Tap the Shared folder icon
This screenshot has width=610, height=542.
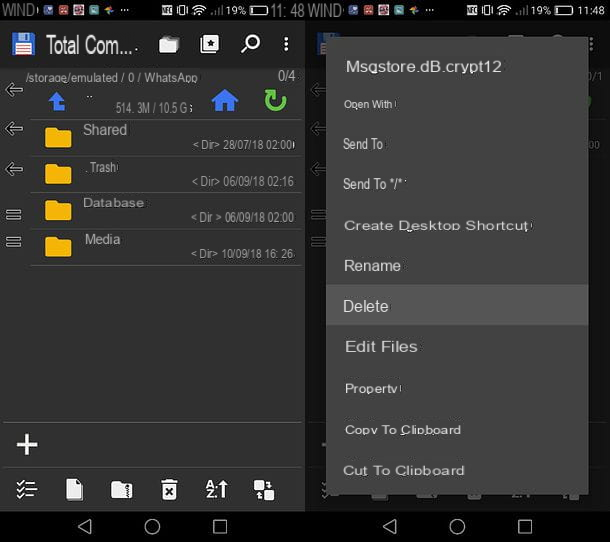(x=58, y=137)
